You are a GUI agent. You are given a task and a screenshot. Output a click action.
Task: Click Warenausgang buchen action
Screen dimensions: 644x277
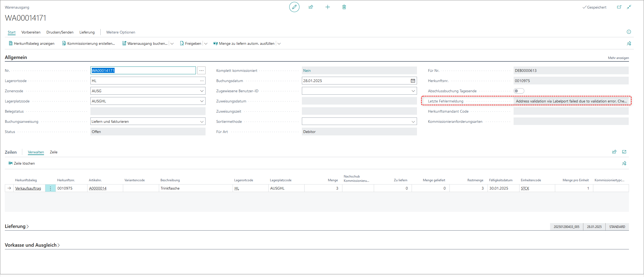click(145, 43)
